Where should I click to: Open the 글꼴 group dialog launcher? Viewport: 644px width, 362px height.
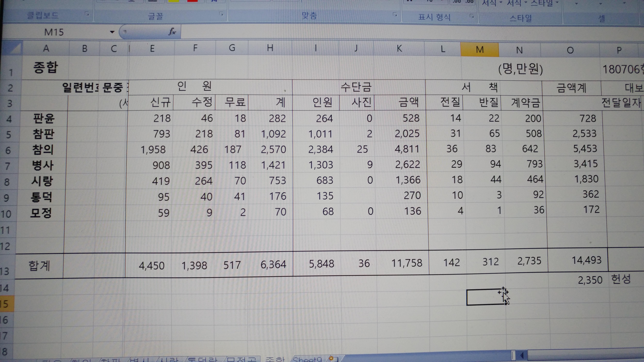[x=221, y=14]
